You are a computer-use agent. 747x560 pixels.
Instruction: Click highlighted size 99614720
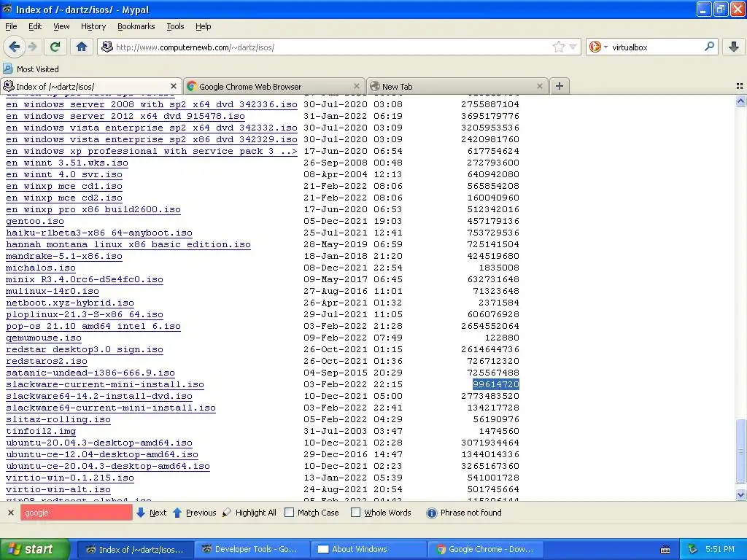coord(496,384)
